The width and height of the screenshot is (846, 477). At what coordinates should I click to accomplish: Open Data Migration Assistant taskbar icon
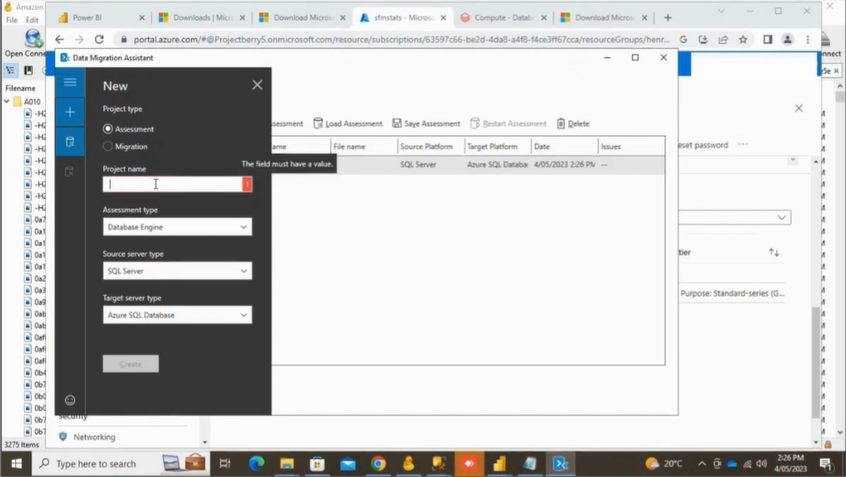pyautogui.click(x=560, y=464)
